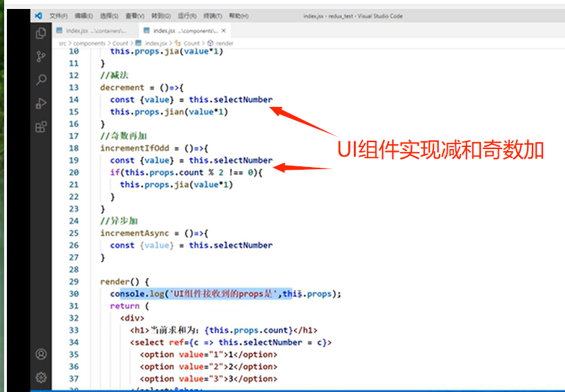
Task: Open the Source Control view
Action: (x=41, y=57)
